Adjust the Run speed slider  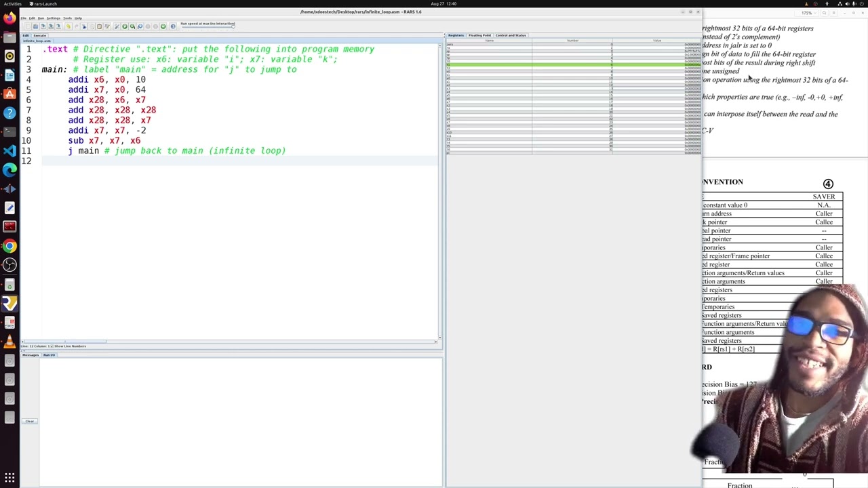[208, 27]
